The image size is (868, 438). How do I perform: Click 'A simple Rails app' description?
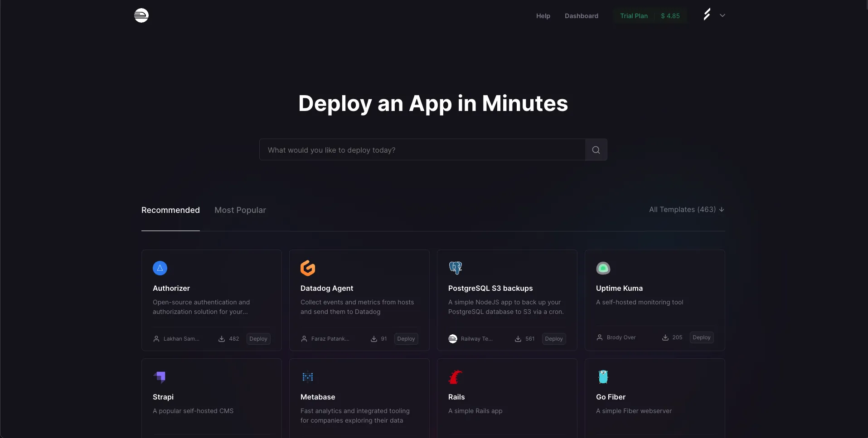point(475,411)
